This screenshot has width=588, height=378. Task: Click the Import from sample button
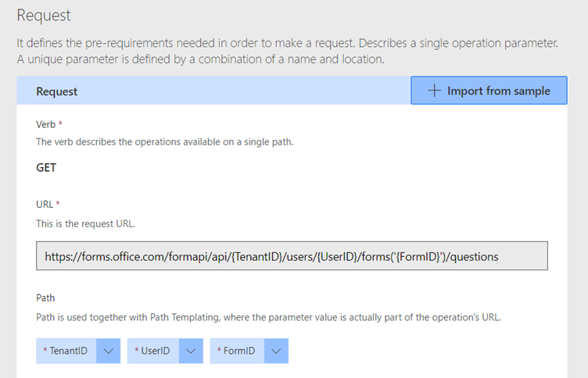point(489,91)
